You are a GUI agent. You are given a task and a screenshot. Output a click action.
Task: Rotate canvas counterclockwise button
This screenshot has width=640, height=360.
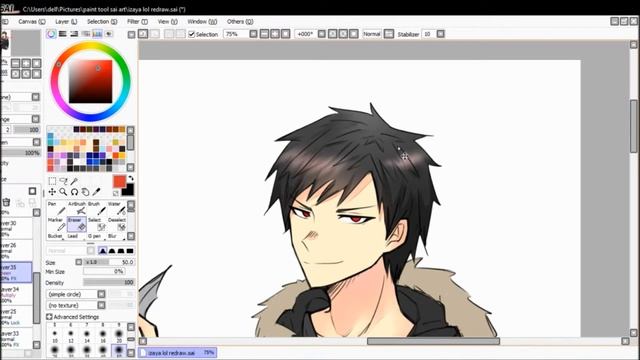pos(333,34)
